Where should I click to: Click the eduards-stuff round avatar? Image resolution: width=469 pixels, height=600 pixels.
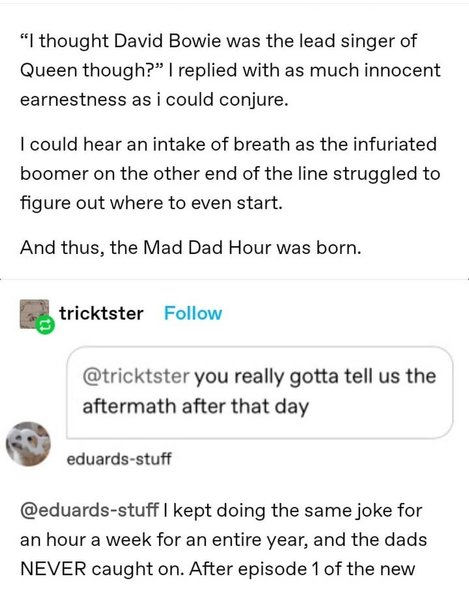(x=28, y=444)
